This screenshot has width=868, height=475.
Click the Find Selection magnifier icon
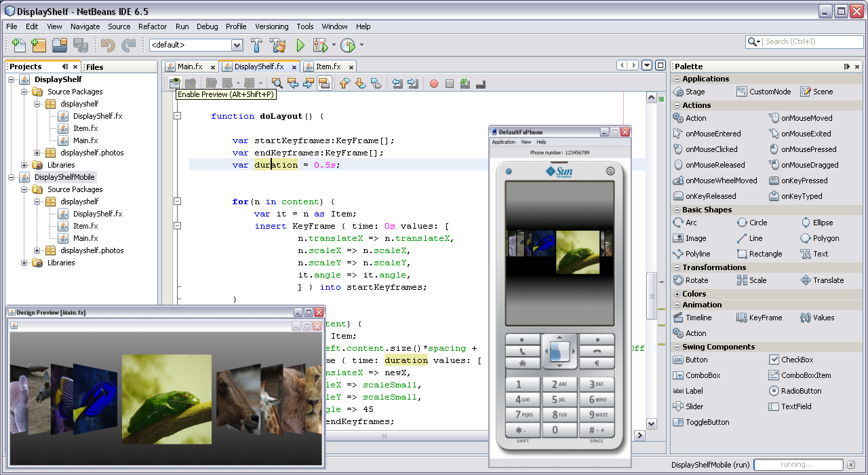[277, 83]
